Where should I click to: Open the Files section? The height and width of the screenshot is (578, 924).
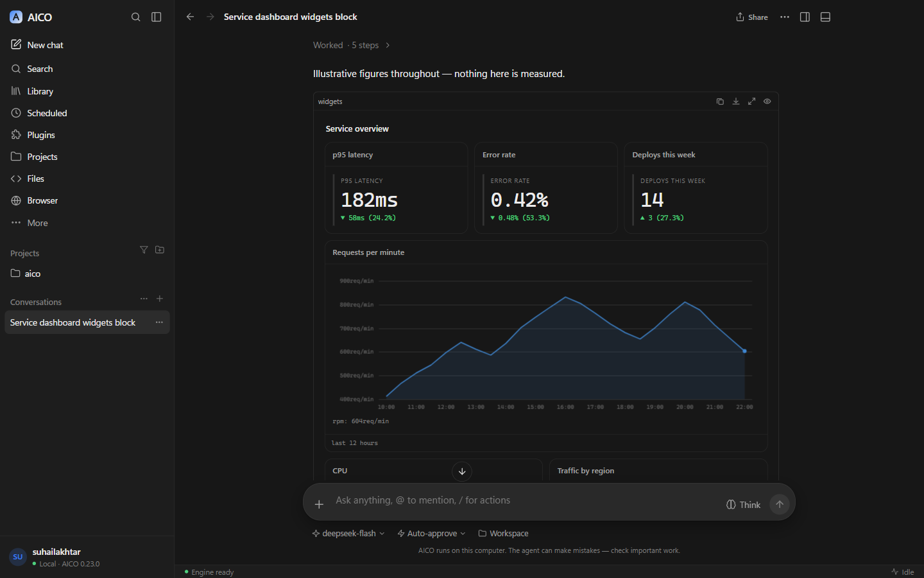[87, 179]
